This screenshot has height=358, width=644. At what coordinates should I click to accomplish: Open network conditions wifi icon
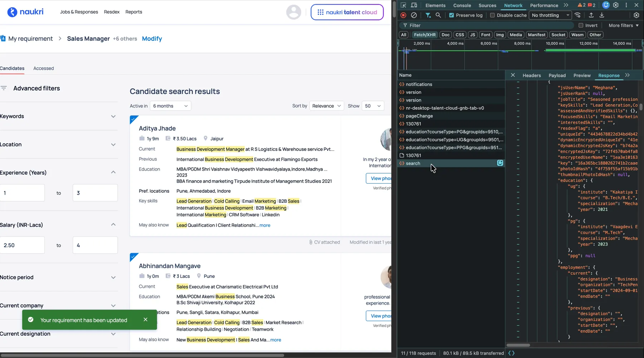578,15
